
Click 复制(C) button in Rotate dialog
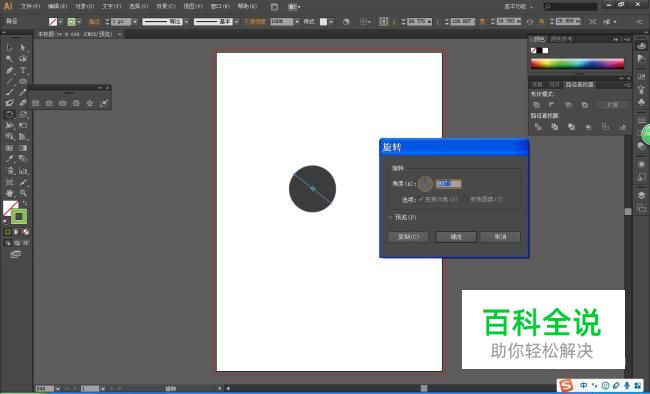[x=408, y=237]
